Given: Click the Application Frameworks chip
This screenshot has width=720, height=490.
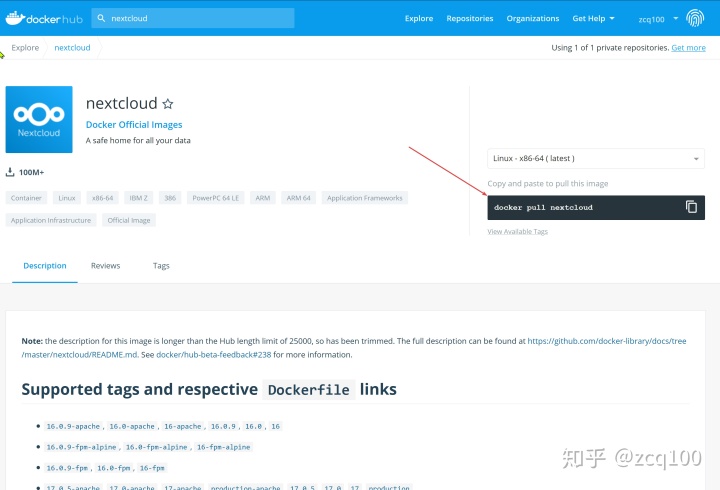Looking at the screenshot, I should coord(365,198).
